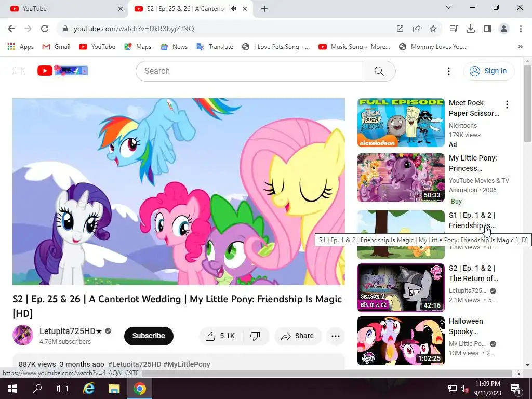
Task: Open media control icon in toolbar
Action: tap(454, 29)
